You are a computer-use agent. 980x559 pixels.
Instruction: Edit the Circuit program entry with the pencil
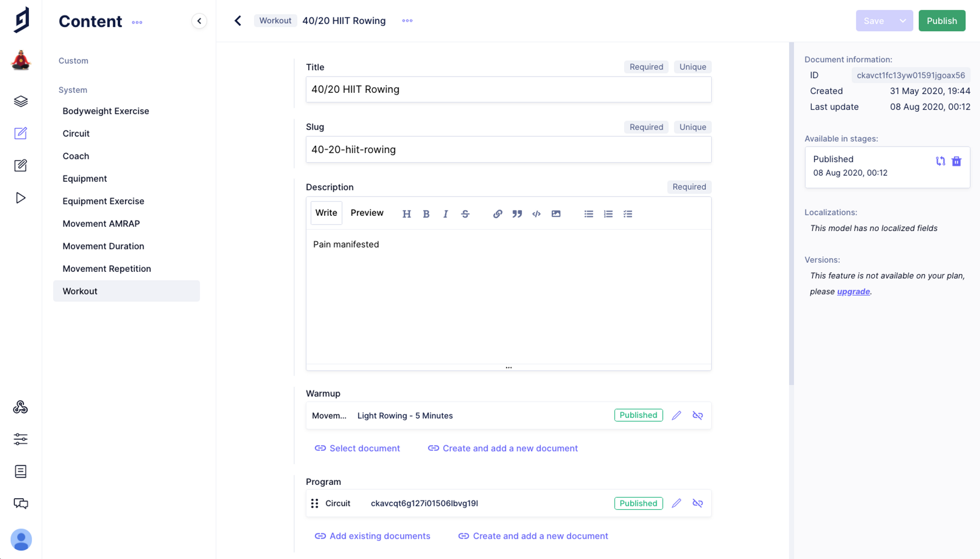(x=676, y=503)
